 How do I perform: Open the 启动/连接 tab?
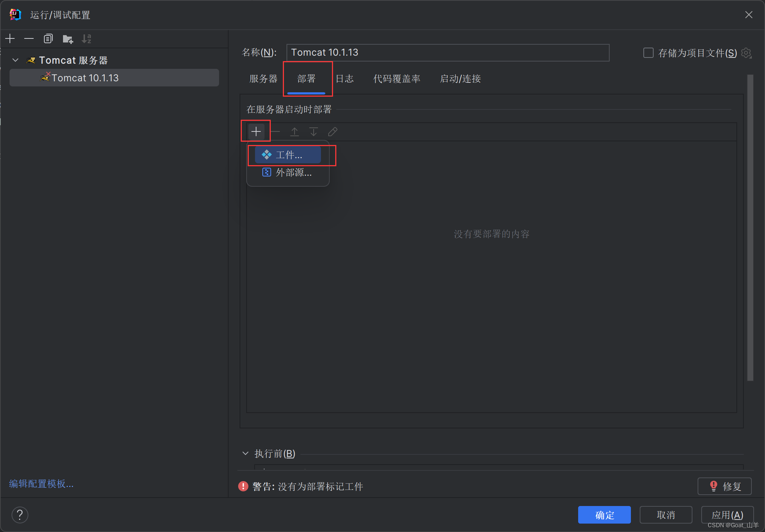pyautogui.click(x=460, y=78)
